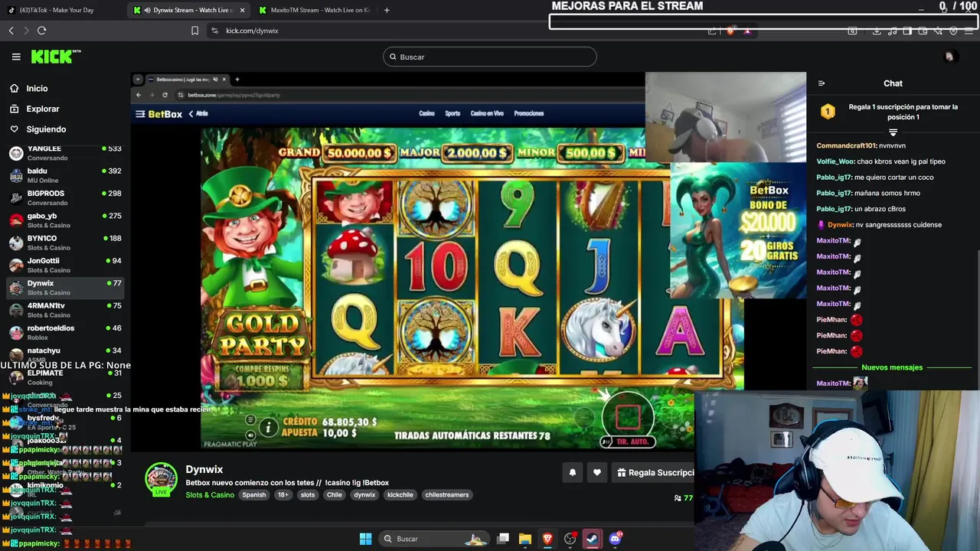Switch to MaxitoTM Stream tab
The width and height of the screenshot is (980, 551).
pos(314,10)
